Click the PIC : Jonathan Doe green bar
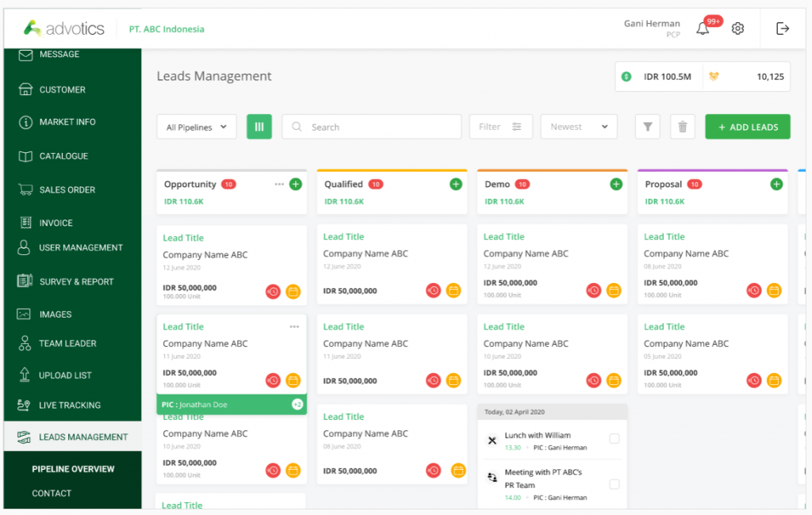812x515 pixels. pos(232,405)
